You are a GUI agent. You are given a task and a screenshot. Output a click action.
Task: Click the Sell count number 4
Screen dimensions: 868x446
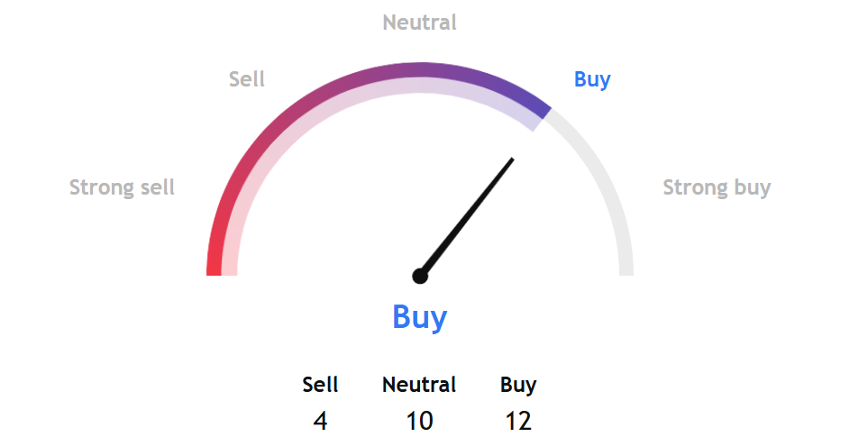click(x=320, y=421)
